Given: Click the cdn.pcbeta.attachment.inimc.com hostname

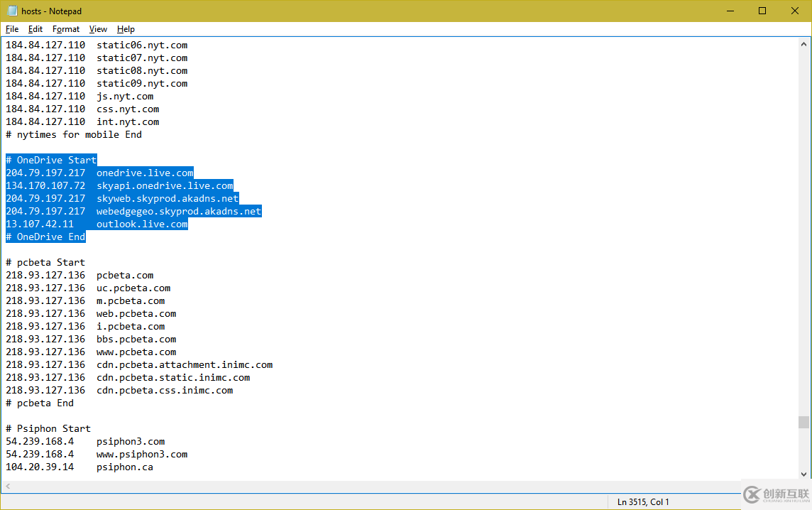Looking at the screenshot, I should (x=185, y=365).
